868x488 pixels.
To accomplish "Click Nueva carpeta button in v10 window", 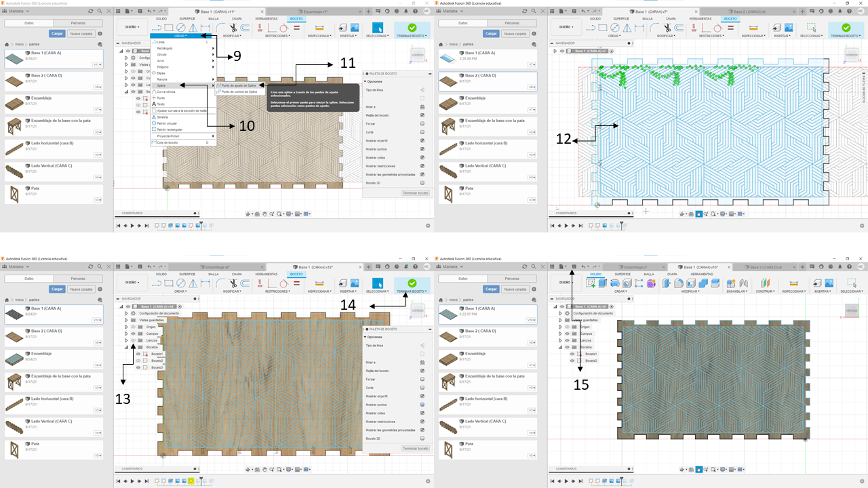I will pyautogui.click(x=515, y=289).
